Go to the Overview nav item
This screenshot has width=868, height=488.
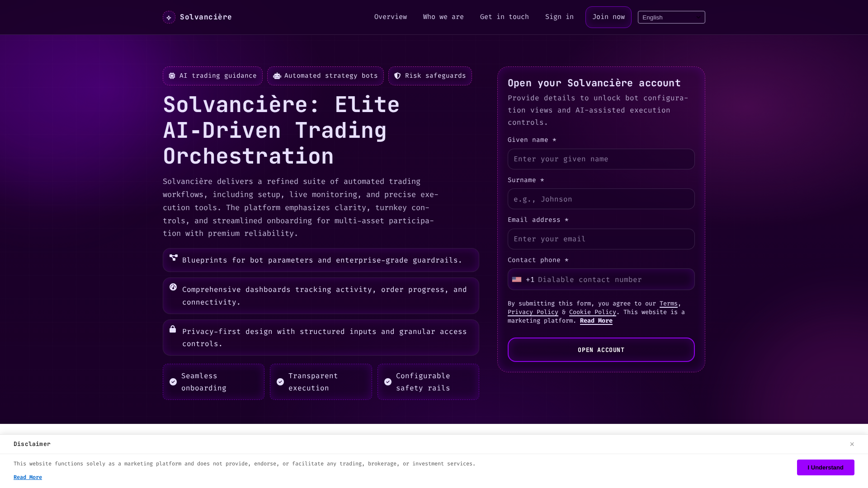click(391, 17)
